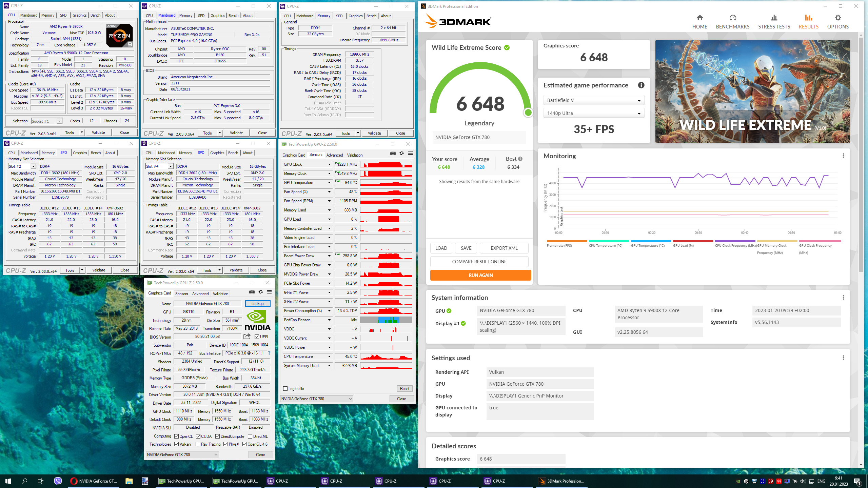The image size is (868, 488).
Task: Click the Wild Life Extreme thumbnail image
Action: point(752,91)
